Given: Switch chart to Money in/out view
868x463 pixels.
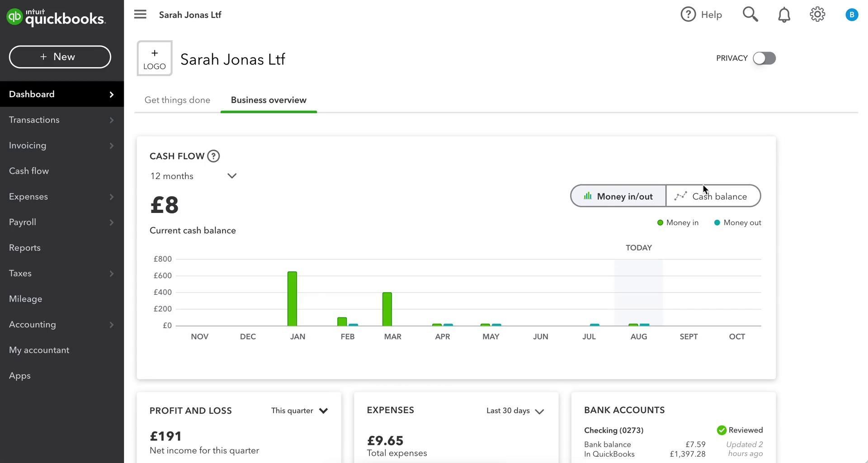Looking at the screenshot, I should pos(618,196).
